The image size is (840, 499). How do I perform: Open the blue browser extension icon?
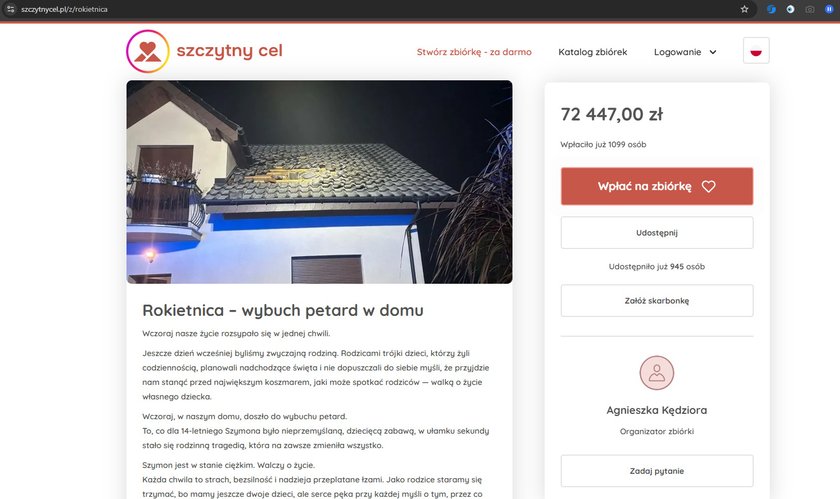pyautogui.click(x=771, y=9)
